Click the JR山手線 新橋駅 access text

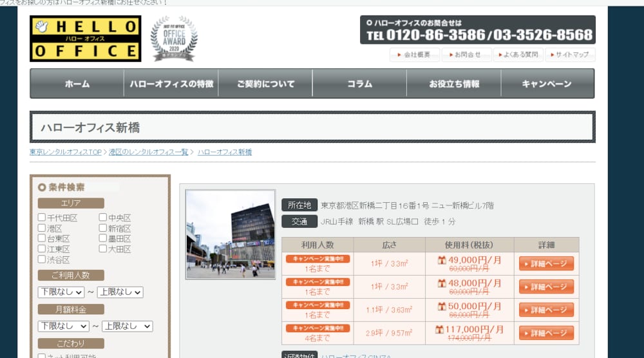point(388,221)
